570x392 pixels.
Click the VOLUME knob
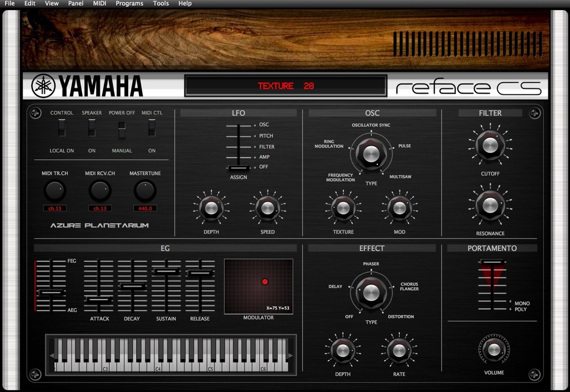[x=493, y=350]
